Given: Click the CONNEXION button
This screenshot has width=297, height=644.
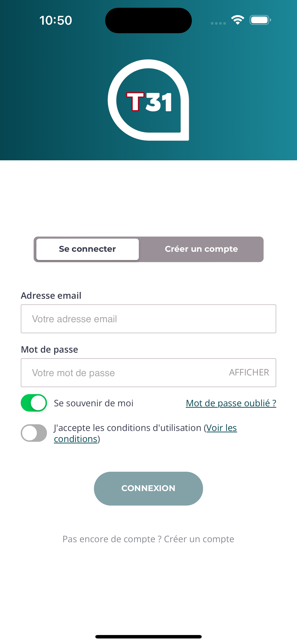Looking at the screenshot, I should [x=148, y=489].
